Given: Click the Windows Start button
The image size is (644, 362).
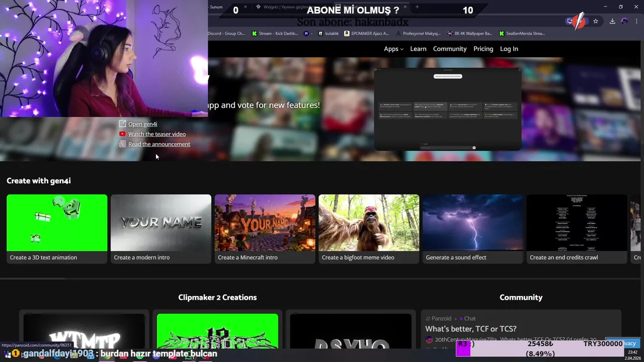Looking at the screenshot, I should coord(8,354).
